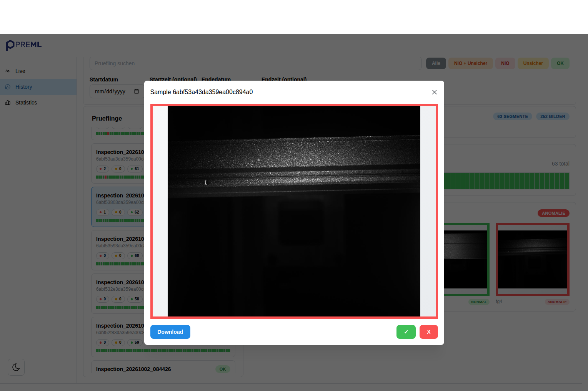Click the large sample image
588x391 pixels.
tap(294, 211)
